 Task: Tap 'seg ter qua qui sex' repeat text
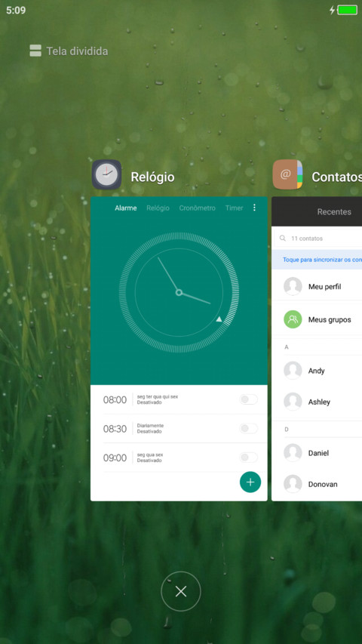[158, 397]
